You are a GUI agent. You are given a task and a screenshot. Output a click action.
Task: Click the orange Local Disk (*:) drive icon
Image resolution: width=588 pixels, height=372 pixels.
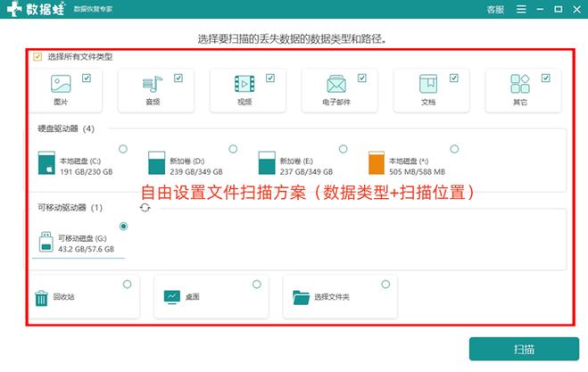click(x=377, y=162)
